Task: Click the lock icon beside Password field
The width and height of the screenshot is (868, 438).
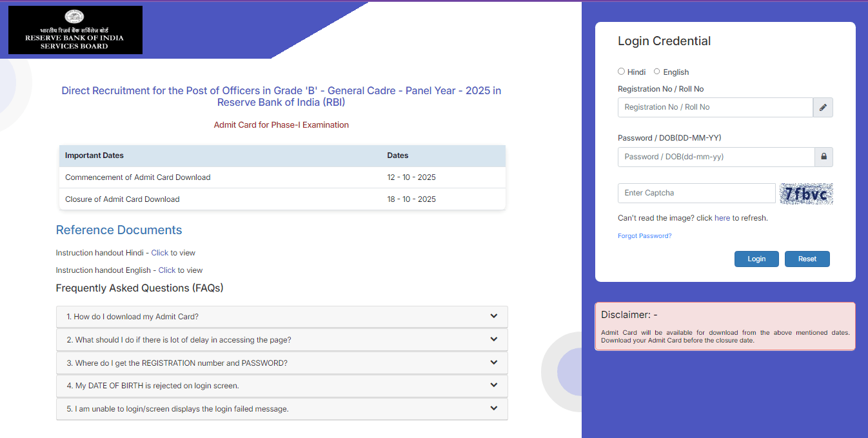Action: 824,157
